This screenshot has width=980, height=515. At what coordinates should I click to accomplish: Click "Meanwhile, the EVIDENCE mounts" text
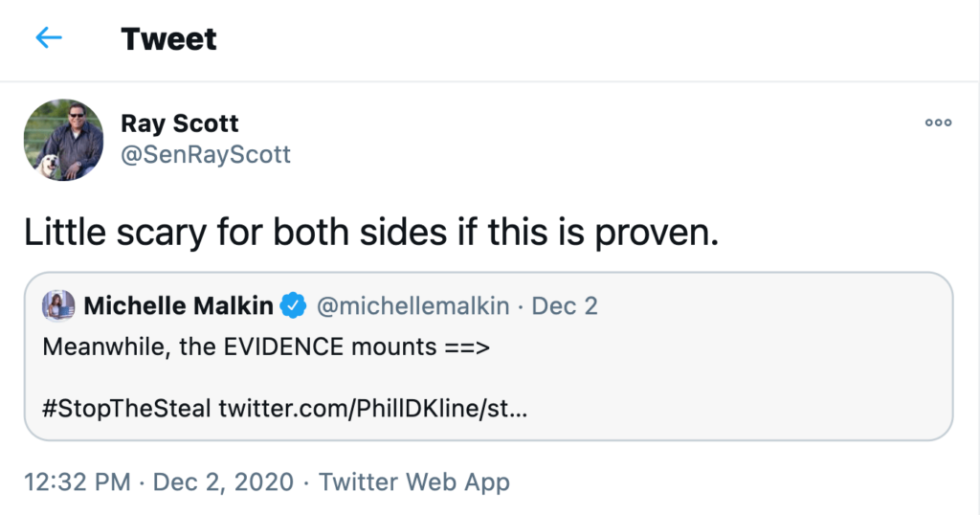click(241, 347)
